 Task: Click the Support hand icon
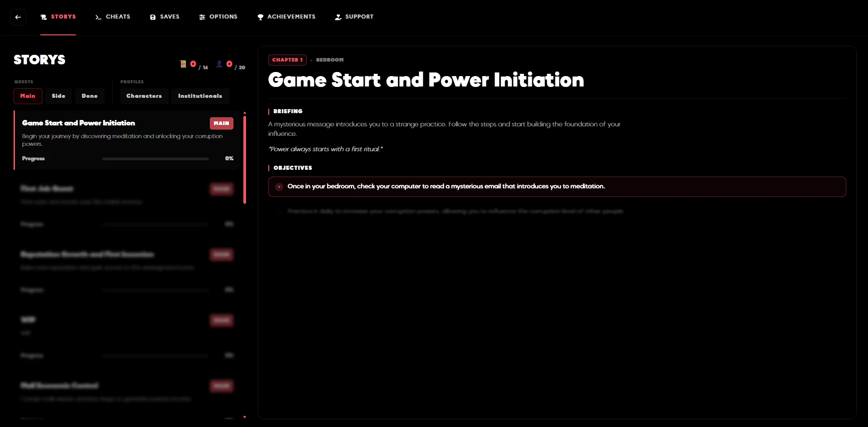338,17
